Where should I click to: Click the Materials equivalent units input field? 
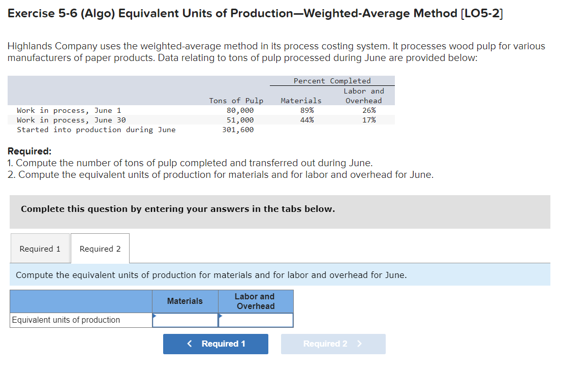point(186,320)
